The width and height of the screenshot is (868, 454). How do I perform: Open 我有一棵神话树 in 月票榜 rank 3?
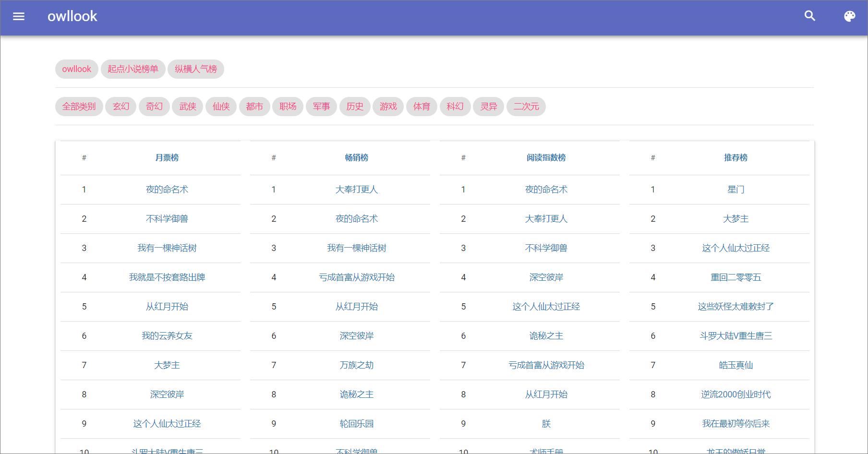pos(167,248)
